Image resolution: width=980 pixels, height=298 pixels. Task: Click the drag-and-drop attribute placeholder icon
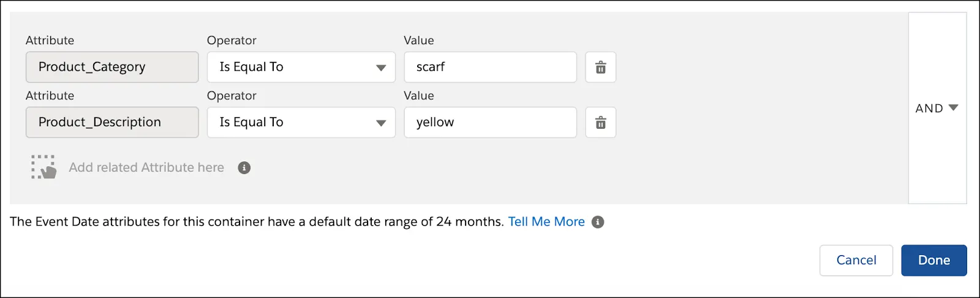click(43, 167)
